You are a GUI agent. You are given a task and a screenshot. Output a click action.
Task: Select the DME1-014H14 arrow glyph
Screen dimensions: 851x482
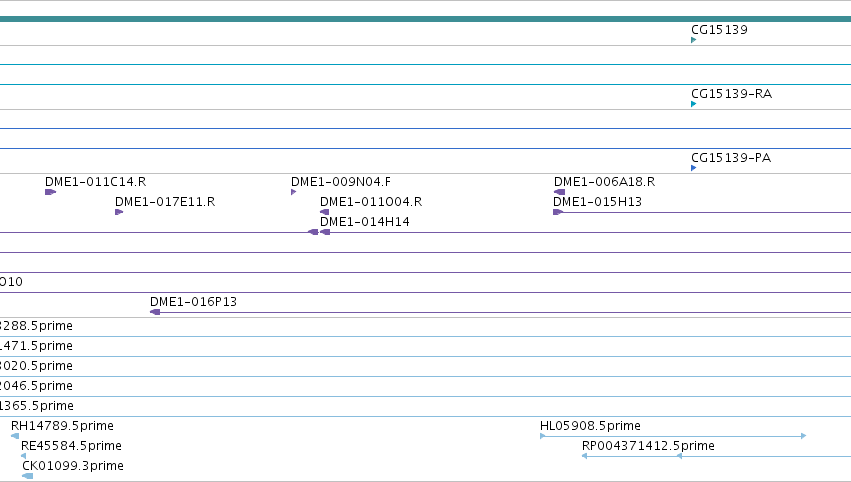(x=325, y=232)
